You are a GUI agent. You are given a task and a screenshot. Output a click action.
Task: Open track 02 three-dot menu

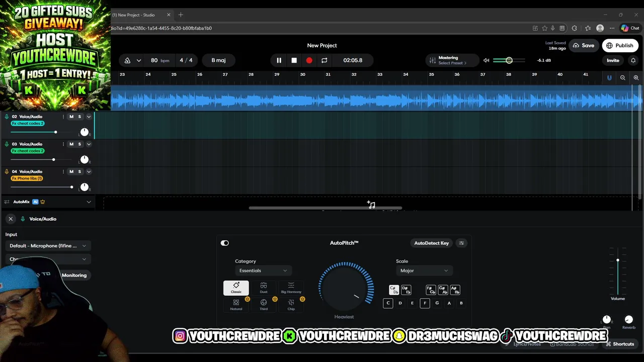tap(63, 117)
